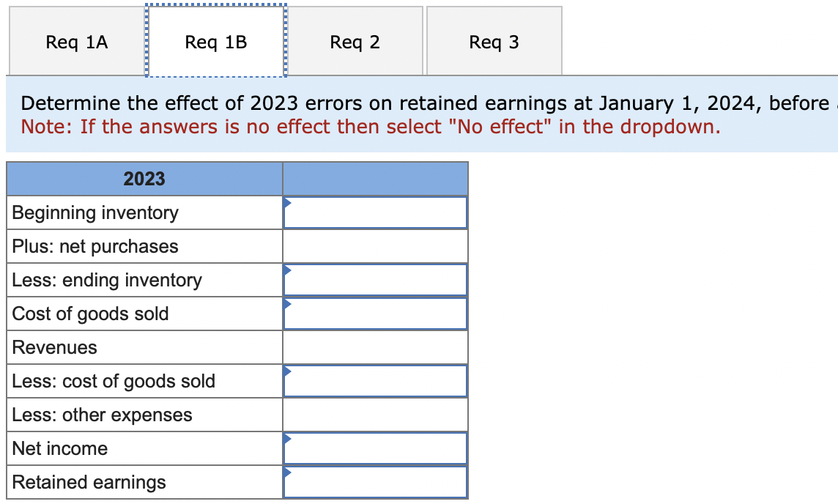Switch to the Req 1A tab
Image resolution: width=838 pixels, height=504 pixels.
pyautogui.click(x=76, y=41)
